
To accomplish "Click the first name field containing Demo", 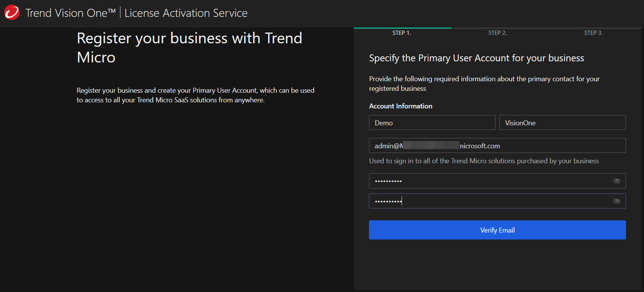I will coord(432,123).
